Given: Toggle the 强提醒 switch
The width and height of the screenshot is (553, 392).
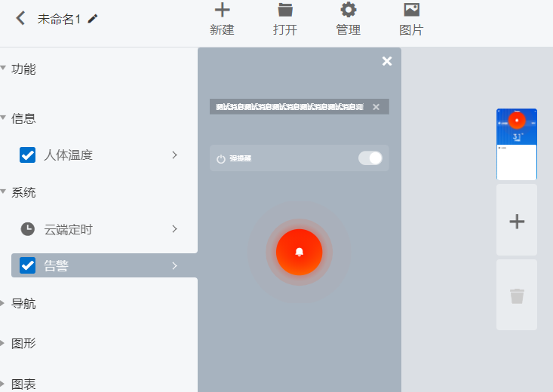Looking at the screenshot, I should 370,158.
